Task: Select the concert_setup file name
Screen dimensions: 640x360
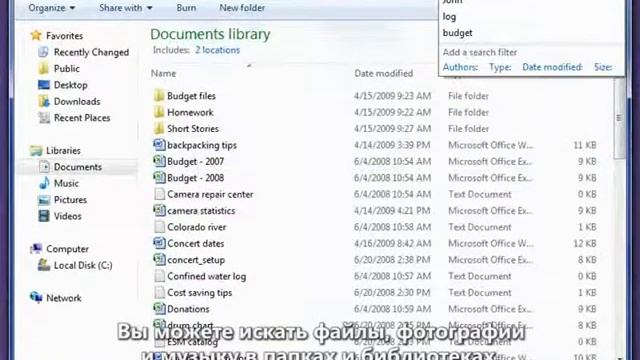Action: pos(196,260)
